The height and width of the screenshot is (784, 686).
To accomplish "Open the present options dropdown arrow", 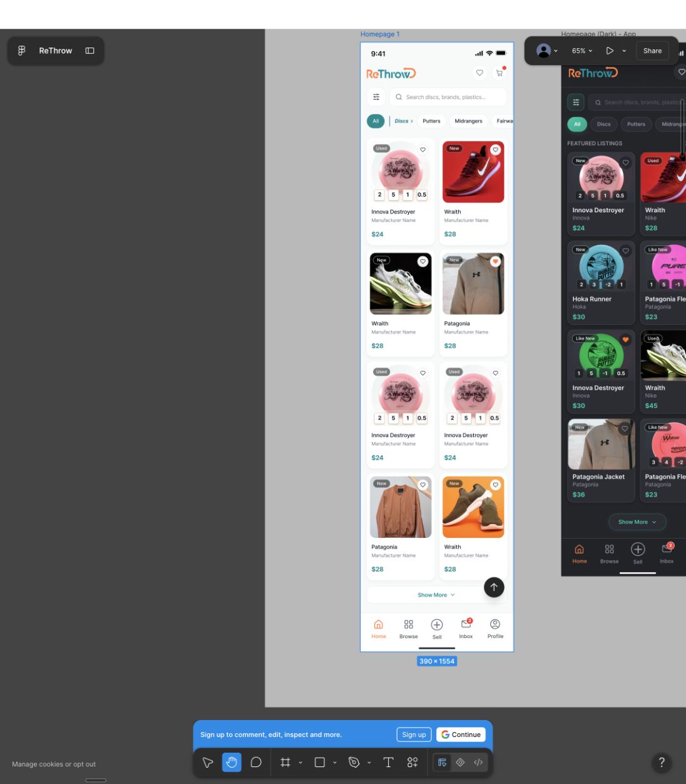I will 624,51.
